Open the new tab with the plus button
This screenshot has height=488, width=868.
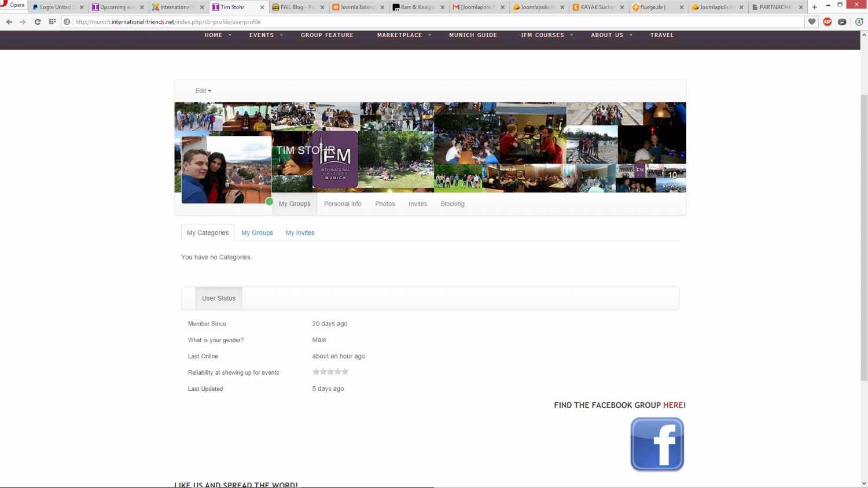(x=815, y=7)
